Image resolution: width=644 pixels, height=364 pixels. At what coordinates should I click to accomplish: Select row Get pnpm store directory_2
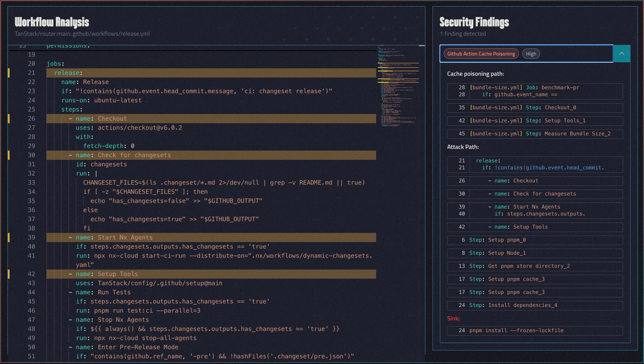click(535, 266)
